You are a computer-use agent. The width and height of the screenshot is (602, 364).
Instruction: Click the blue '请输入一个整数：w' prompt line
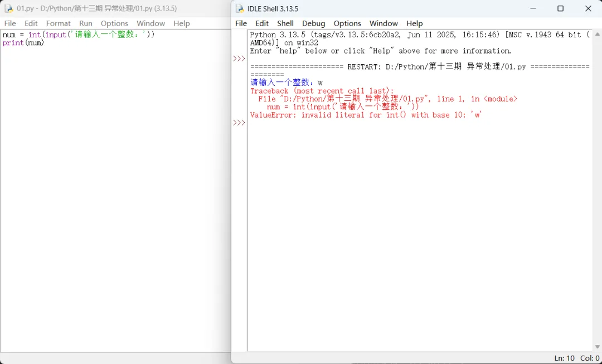point(287,82)
